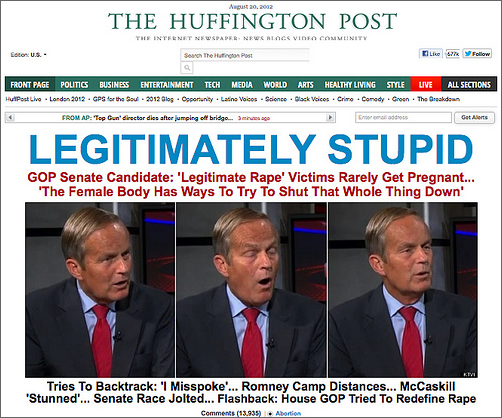Click the search magnifier icon
This screenshot has height=418, width=502.
(x=187, y=68)
